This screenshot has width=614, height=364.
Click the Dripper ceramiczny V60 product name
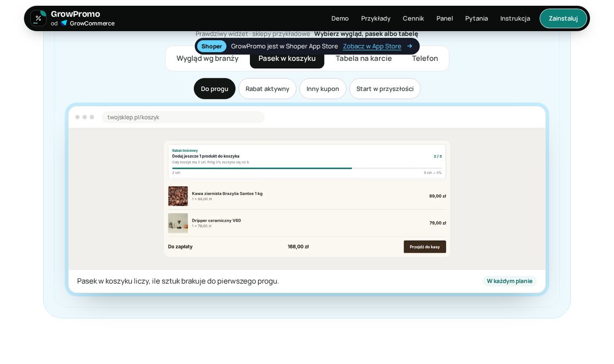216,220
